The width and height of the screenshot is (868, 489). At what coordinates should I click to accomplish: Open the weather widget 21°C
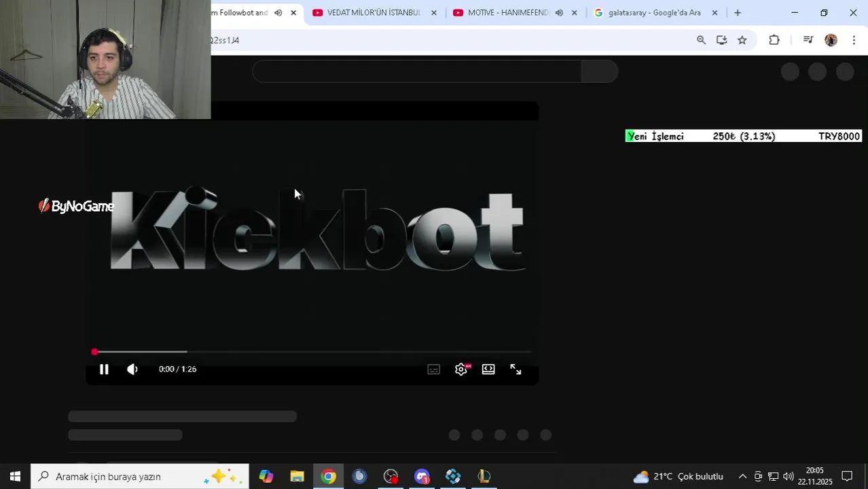(x=678, y=477)
